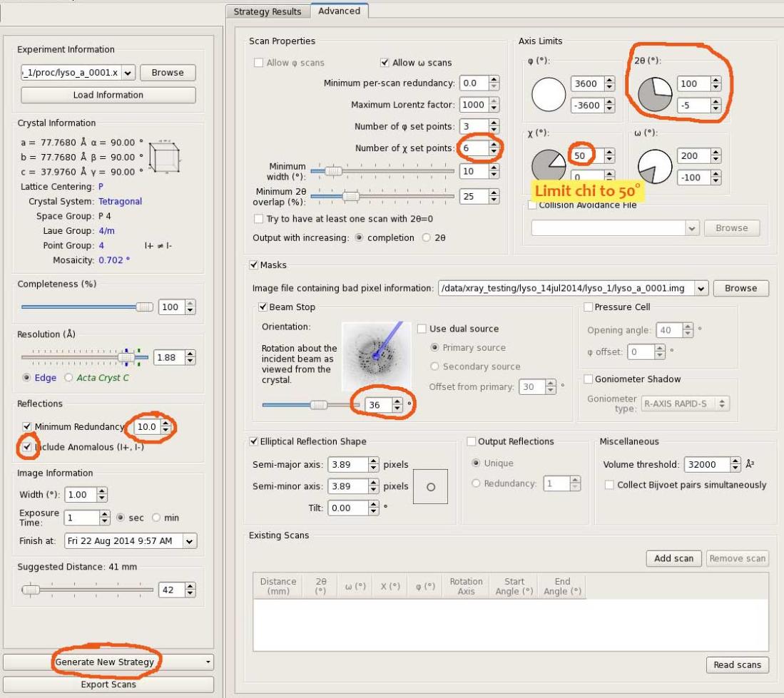The height and width of the screenshot is (698, 784).
Task: Click the χ axis limit dial icon
Action: 548,166
